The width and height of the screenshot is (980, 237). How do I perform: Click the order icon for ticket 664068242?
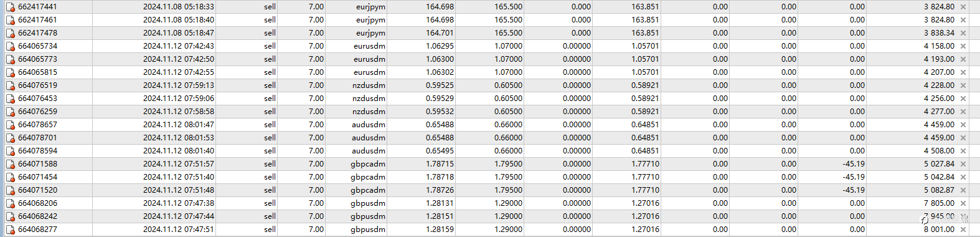[x=10, y=216]
